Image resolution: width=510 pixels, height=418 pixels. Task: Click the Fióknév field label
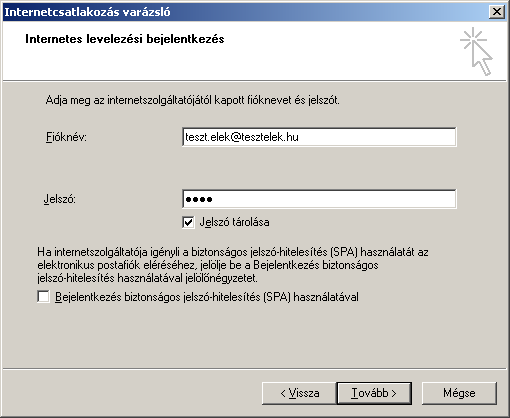(66, 137)
